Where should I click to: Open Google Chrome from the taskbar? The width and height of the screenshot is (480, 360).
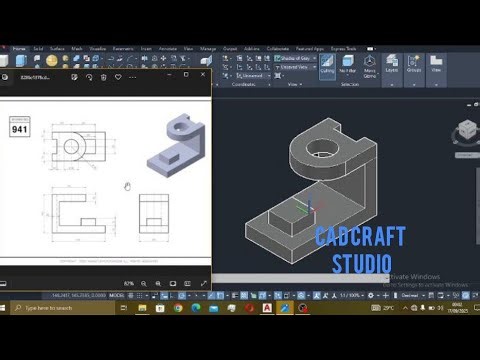[x=178, y=308]
